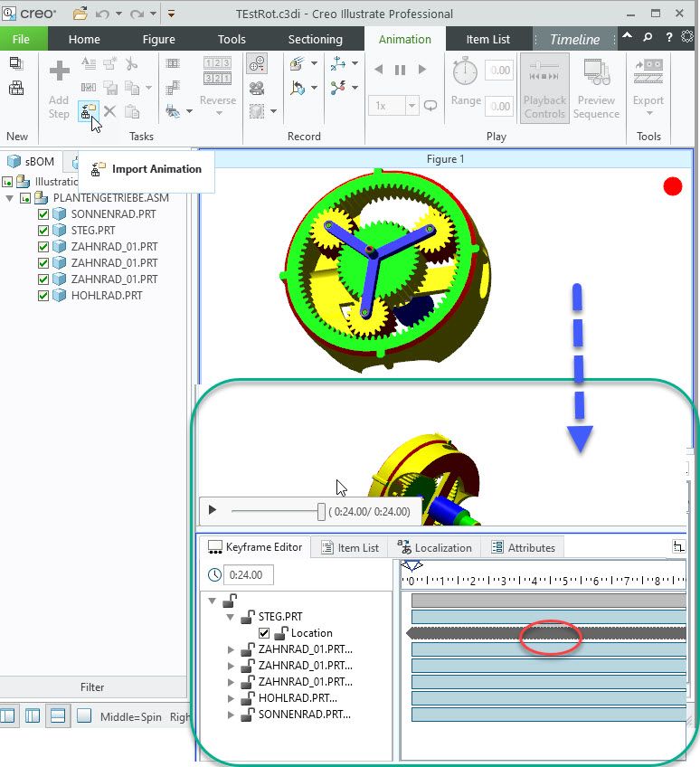This screenshot has height=767, width=700.
Task: Click the Range stopwatch icon
Action: point(465,71)
